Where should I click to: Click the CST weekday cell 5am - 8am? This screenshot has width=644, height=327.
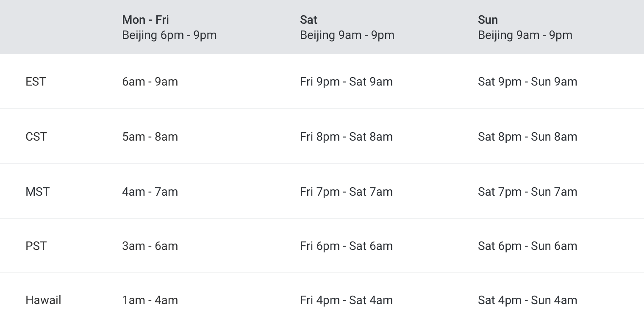click(150, 136)
